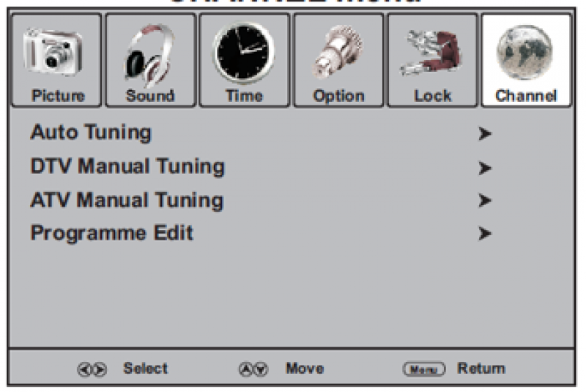Click the Menu Return button

[424, 369]
